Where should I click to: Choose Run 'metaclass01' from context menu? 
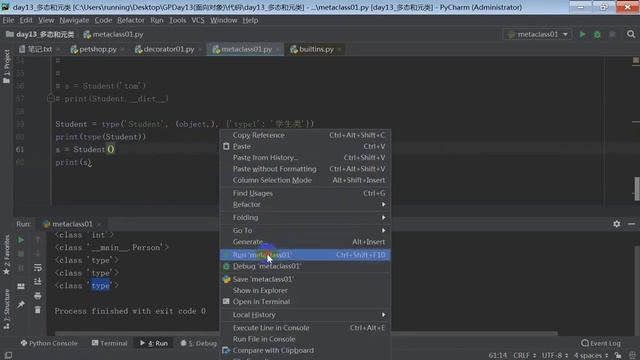305,255
